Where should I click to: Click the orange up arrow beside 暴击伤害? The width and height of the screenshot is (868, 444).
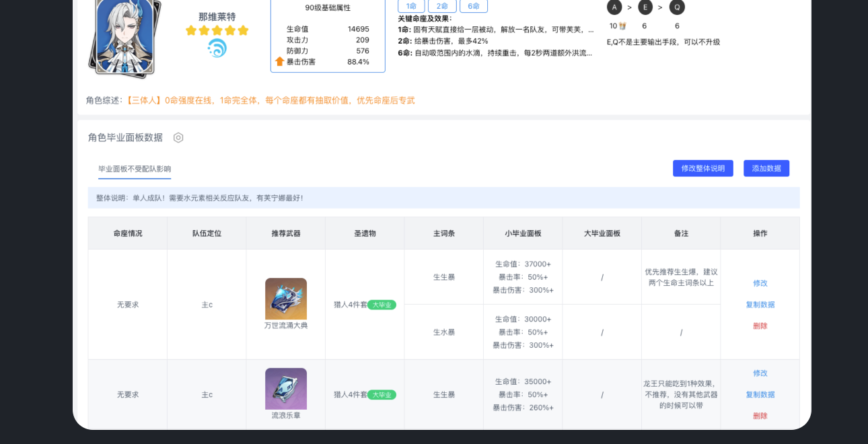[280, 61]
